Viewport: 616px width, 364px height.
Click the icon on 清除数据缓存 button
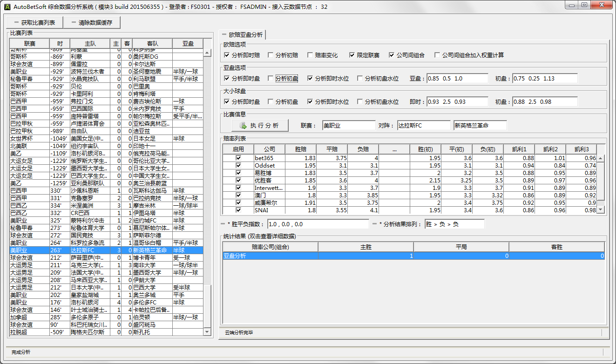(x=74, y=22)
